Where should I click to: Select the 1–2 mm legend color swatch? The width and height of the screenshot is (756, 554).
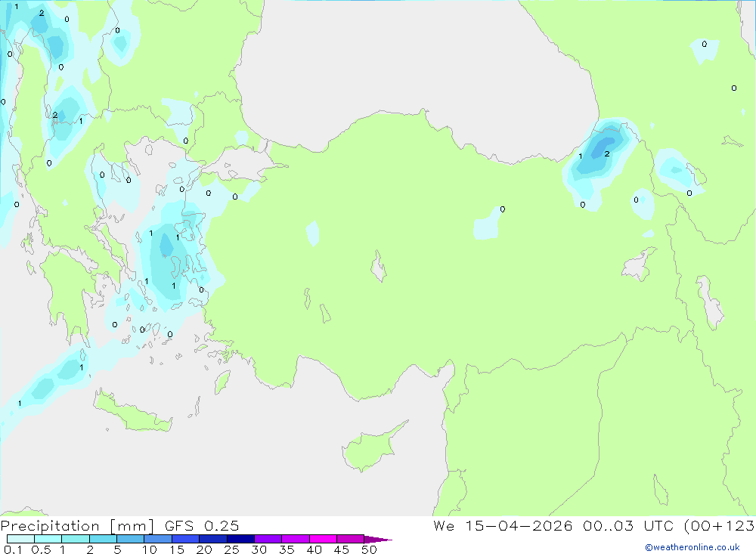pyautogui.click(x=76, y=539)
